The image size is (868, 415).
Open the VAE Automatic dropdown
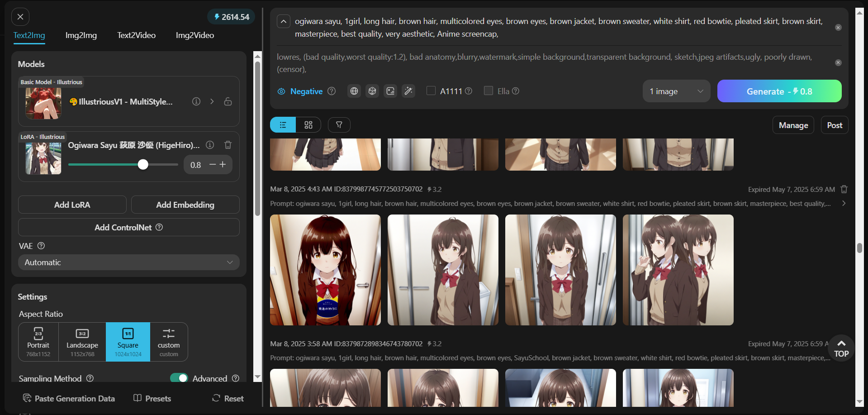point(129,262)
